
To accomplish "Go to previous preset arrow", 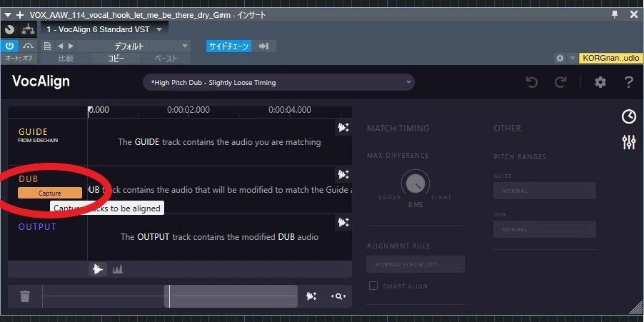I will (x=61, y=46).
